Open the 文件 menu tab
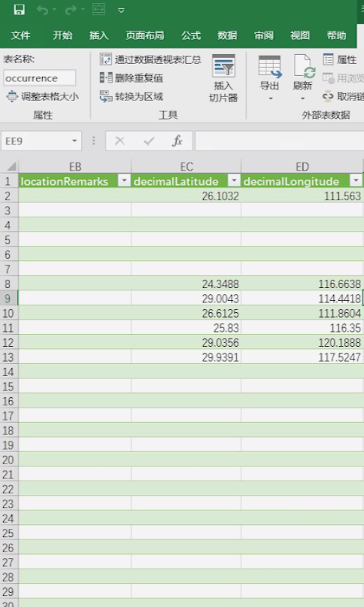The width and height of the screenshot is (364, 607). click(20, 35)
